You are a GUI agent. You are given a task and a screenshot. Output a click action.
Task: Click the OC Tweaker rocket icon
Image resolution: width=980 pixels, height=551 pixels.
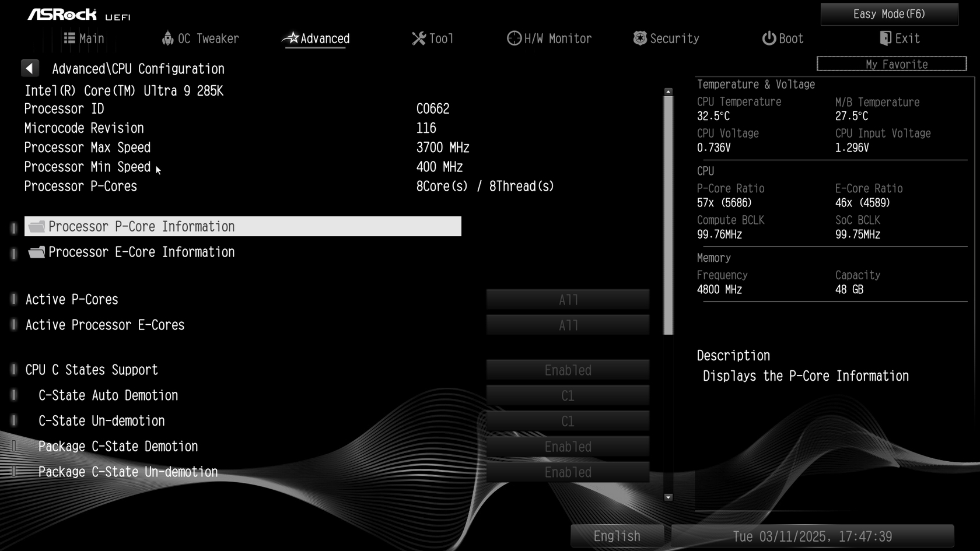pos(167,38)
